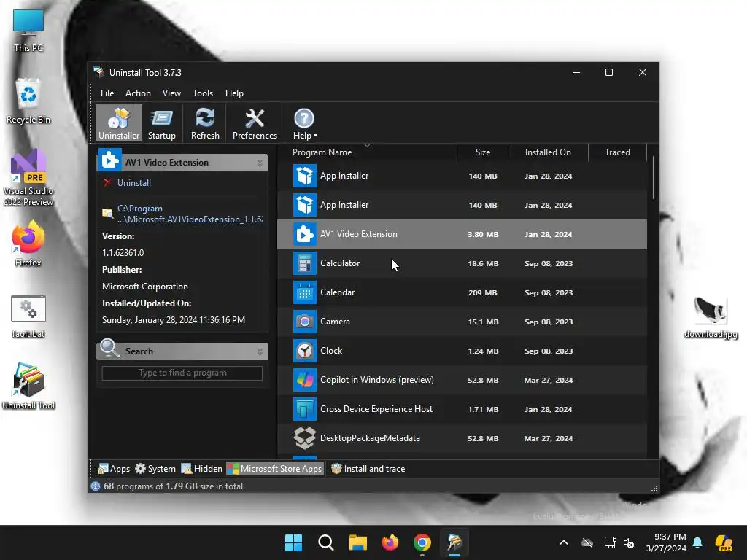This screenshot has width=747, height=560.
Task: Select the Calendar app icon
Action: point(304,292)
